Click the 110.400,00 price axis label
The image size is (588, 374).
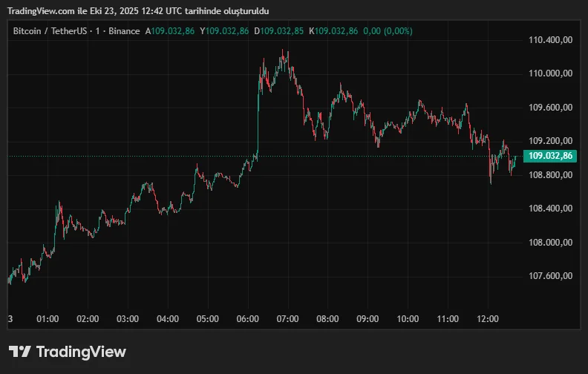(550, 40)
